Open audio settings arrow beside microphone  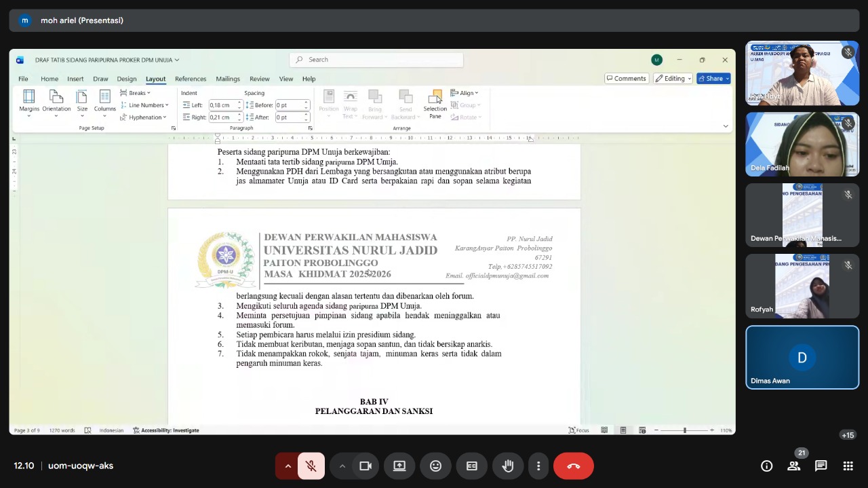(x=288, y=466)
